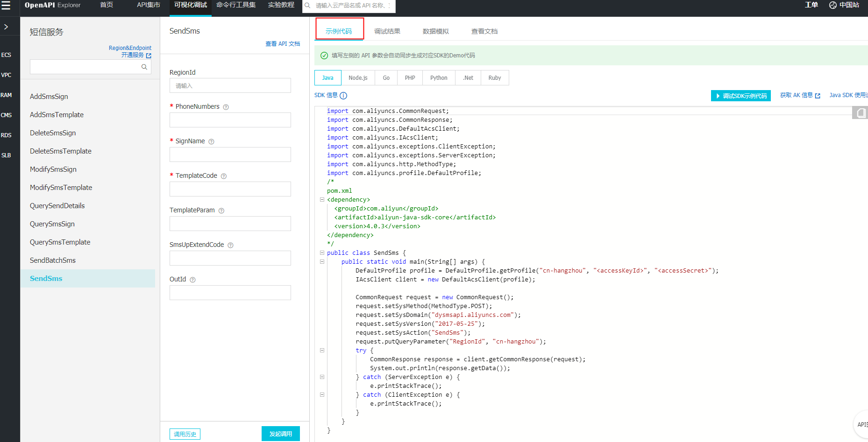Switch to the 数据模拟 tab

tap(435, 31)
